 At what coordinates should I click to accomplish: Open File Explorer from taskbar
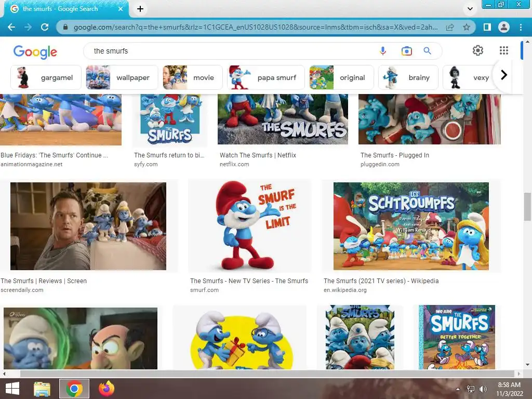tap(42, 389)
